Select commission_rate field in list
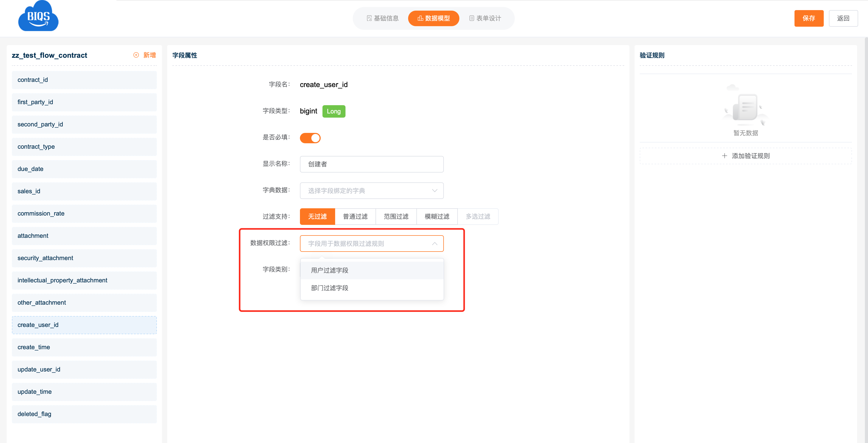Screen dimensions: 868x443 [84, 213]
